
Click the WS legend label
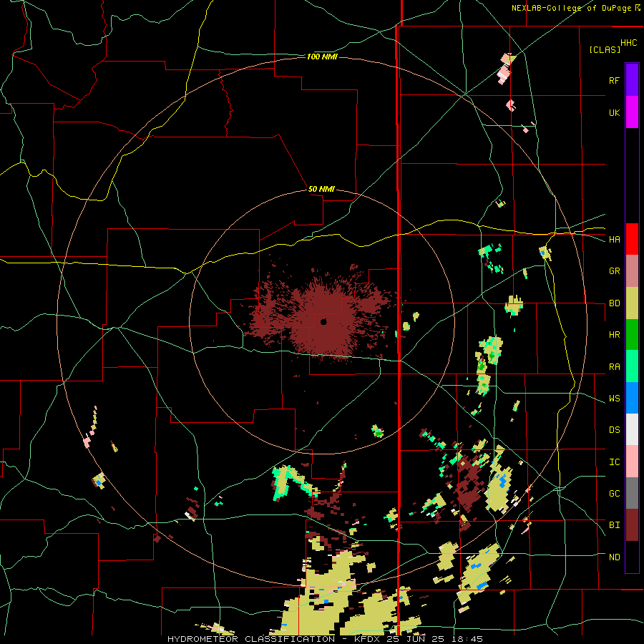[x=614, y=399]
